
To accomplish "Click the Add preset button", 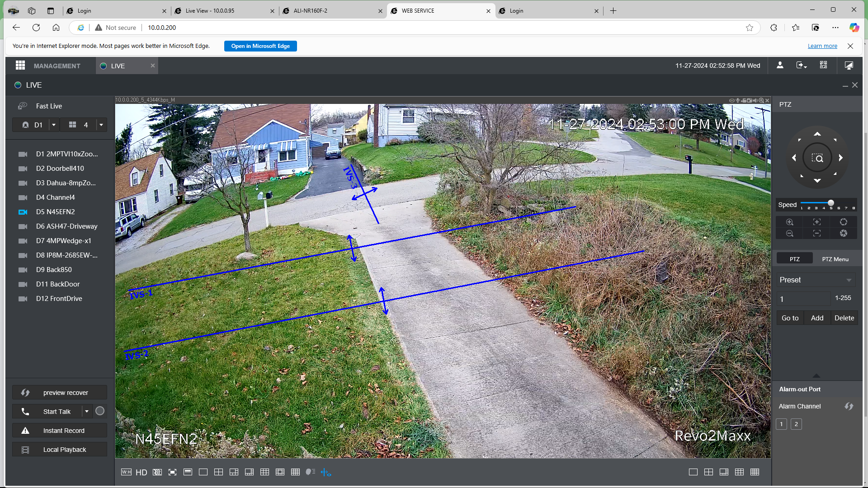I will click(x=817, y=318).
